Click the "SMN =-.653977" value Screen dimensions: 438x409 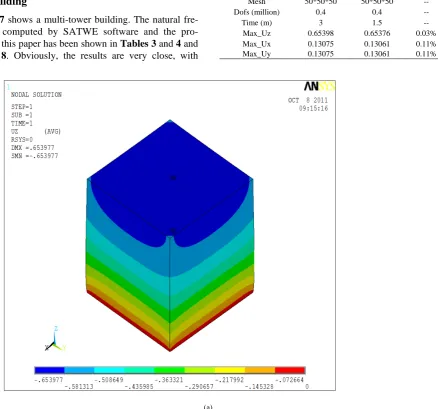(x=34, y=156)
